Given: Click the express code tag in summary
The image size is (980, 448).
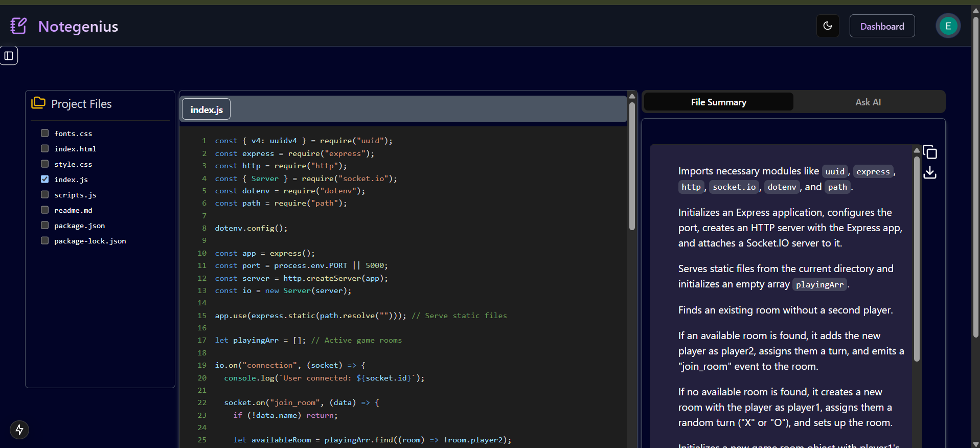Looking at the screenshot, I should click(x=873, y=171).
